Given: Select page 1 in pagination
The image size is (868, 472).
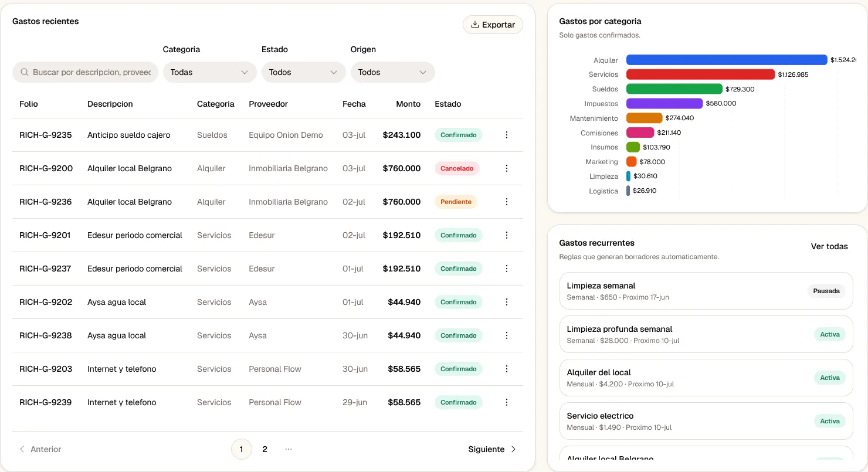Looking at the screenshot, I should pyautogui.click(x=242, y=449).
